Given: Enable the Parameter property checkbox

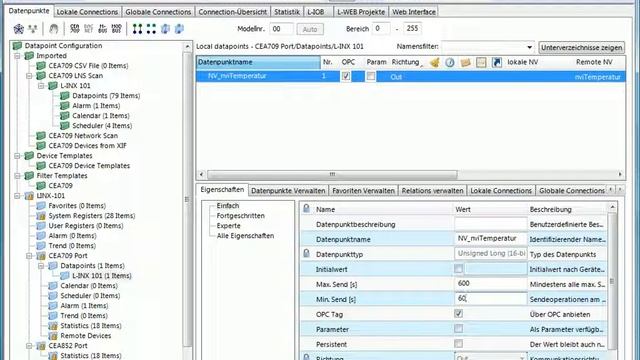Looking at the screenshot, I should pos(458,329).
